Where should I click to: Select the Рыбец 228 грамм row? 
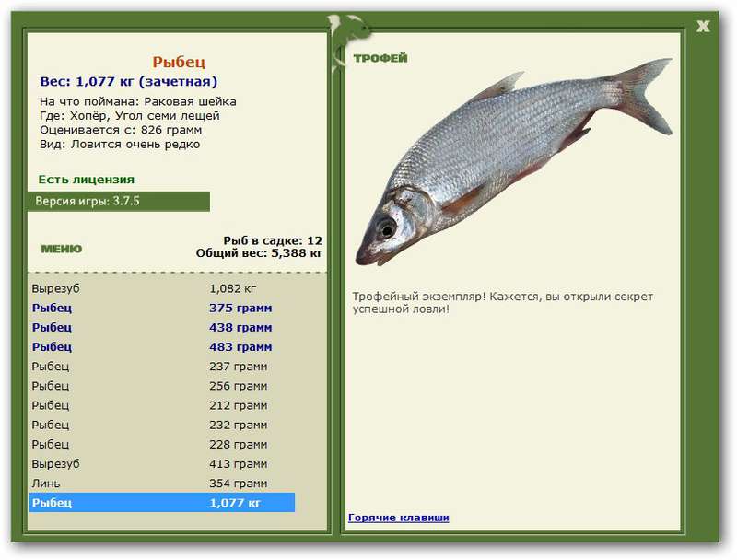[x=162, y=445]
